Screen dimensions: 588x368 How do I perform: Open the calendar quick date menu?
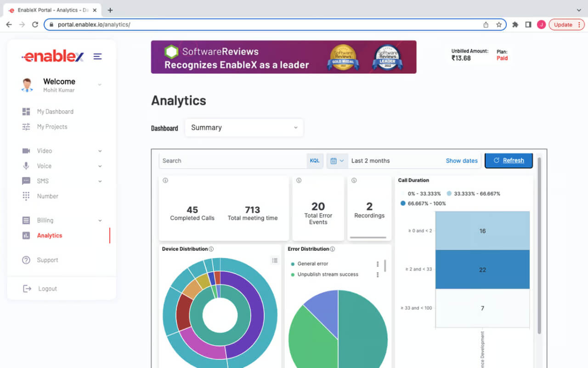pyautogui.click(x=337, y=161)
